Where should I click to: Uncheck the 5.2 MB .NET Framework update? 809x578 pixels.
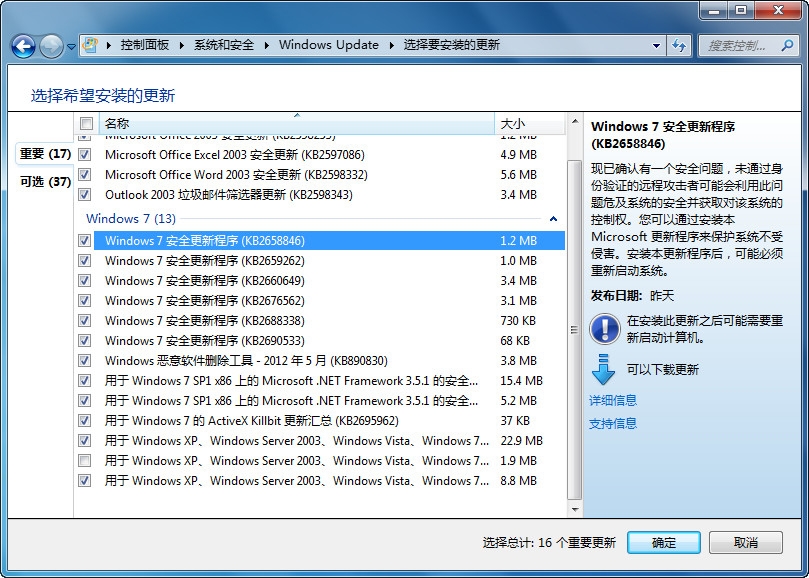pos(85,400)
